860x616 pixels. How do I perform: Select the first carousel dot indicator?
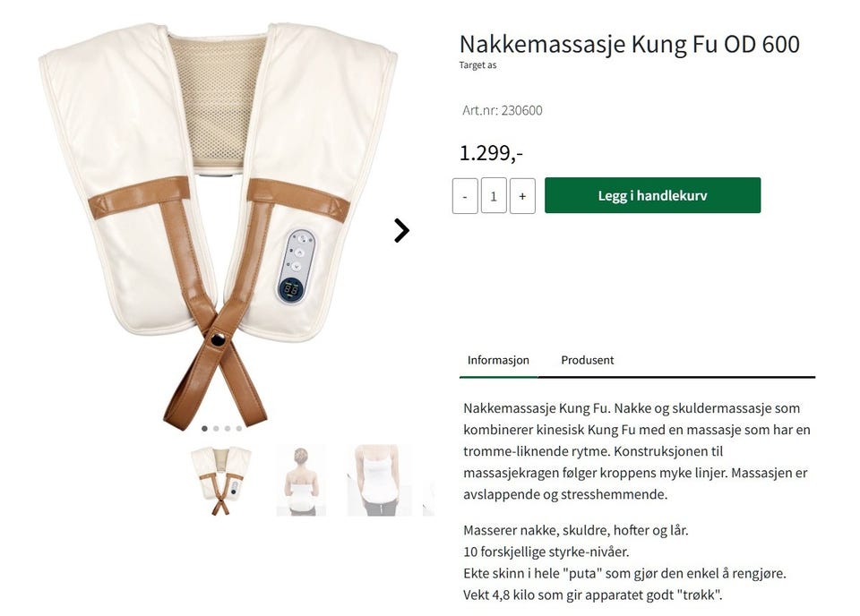point(204,429)
